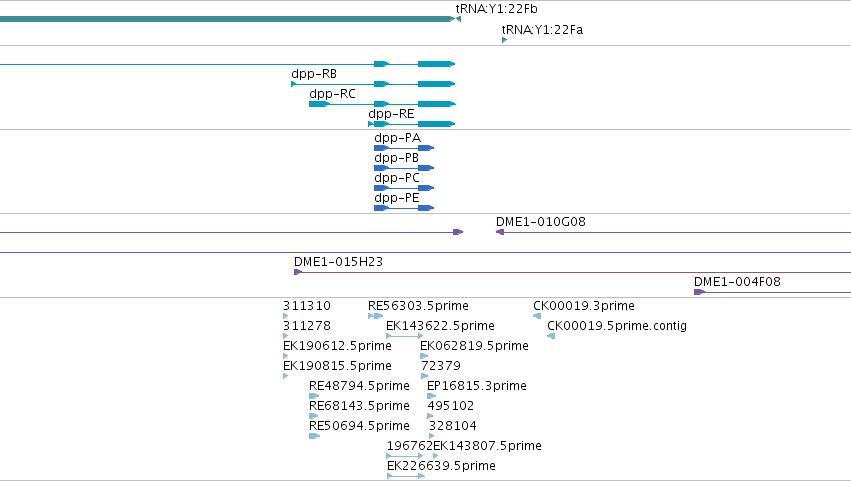The width and height of the screenshot is (851, 481).
Task: Click the EK062819.5prime arrow glyph
Action: click(424, 356)
